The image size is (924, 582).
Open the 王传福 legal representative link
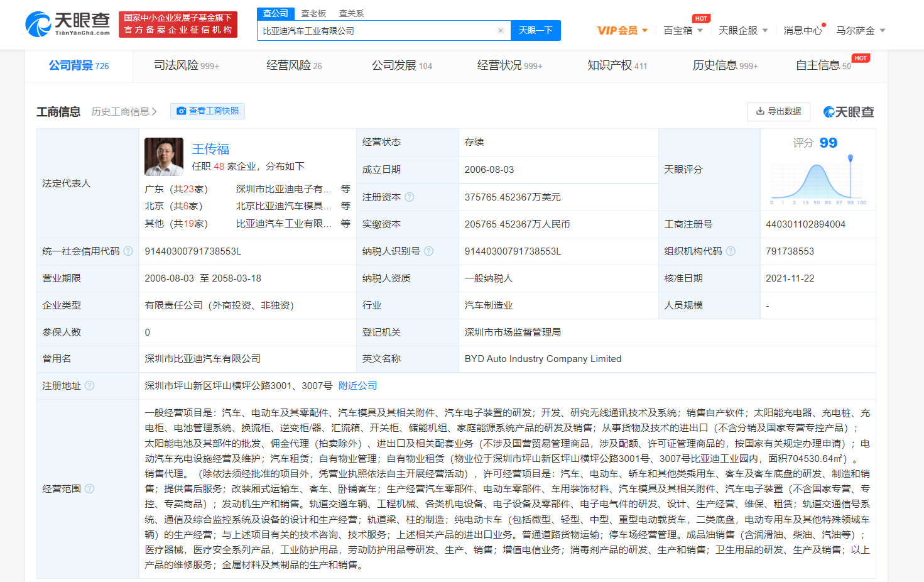210,149
